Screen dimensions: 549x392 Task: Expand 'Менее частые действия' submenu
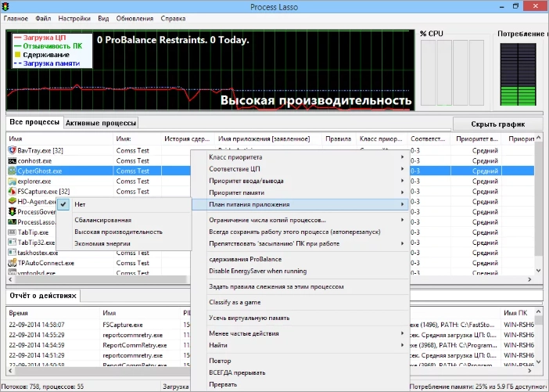tap(300, 333)
